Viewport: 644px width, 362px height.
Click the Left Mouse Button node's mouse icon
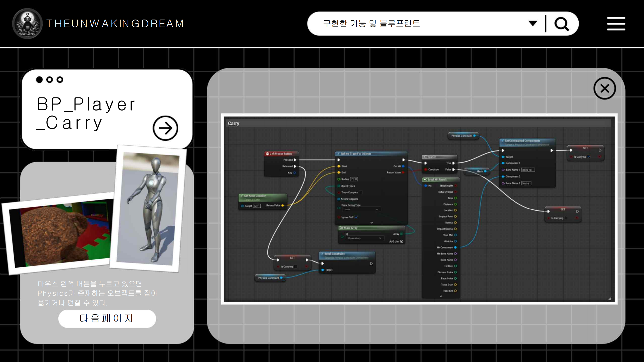click(x=267, y=154)
